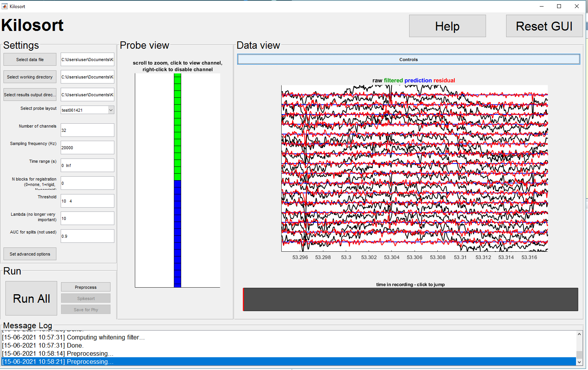Click the Sampling frequency input box

click(87, 147)
